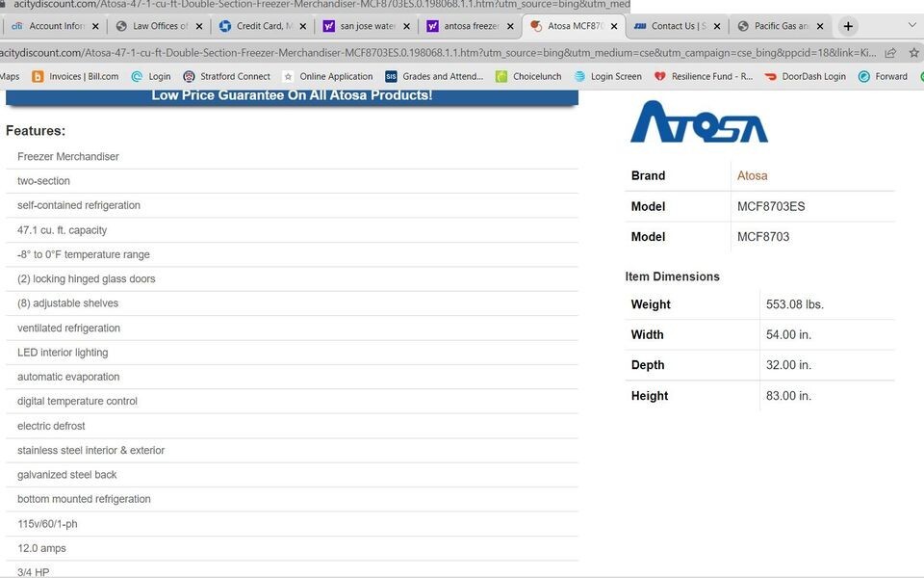Open the Choicelunch bookmark

[x=528, y=76]
